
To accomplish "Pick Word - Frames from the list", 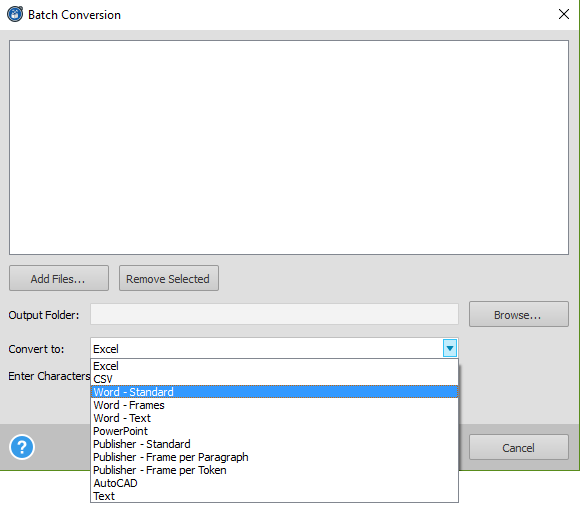I will 274,405.
